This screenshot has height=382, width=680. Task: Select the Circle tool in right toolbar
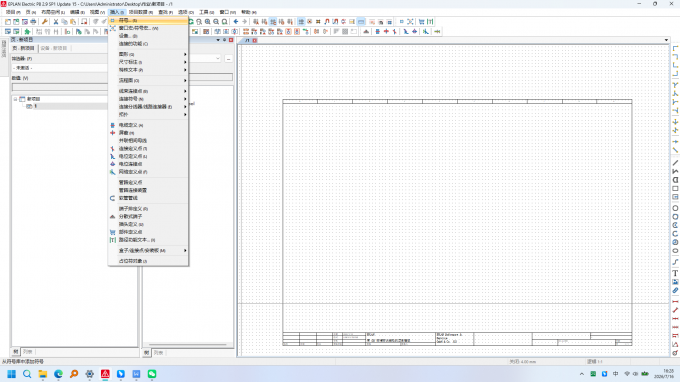click(x=675, y=208)
